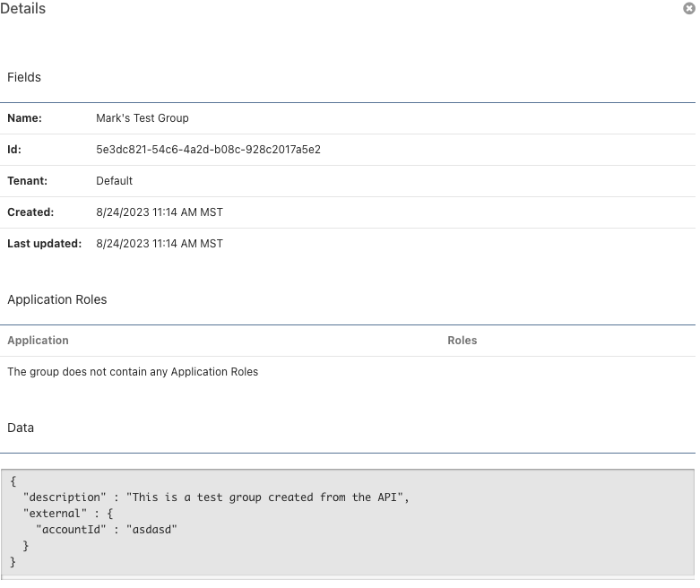This screenshot has height=588, width=700.
Task: Click the "external" key line in the JSON
Action: (68, 513)
